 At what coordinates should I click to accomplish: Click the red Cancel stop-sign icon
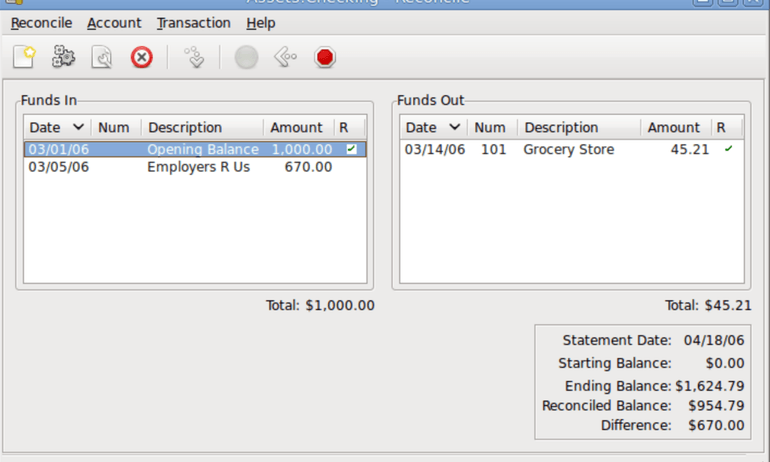click(x=324, y=58)
